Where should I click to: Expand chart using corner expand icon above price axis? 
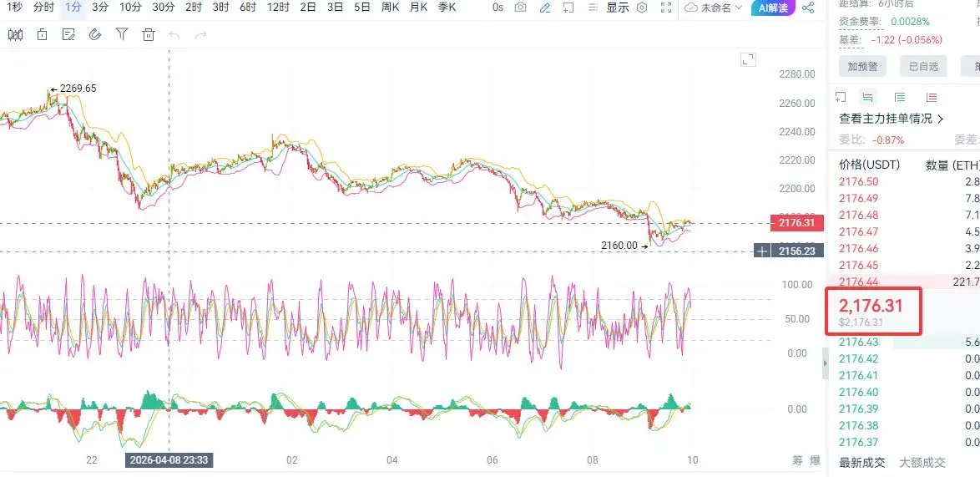click(x=748, y=59)
